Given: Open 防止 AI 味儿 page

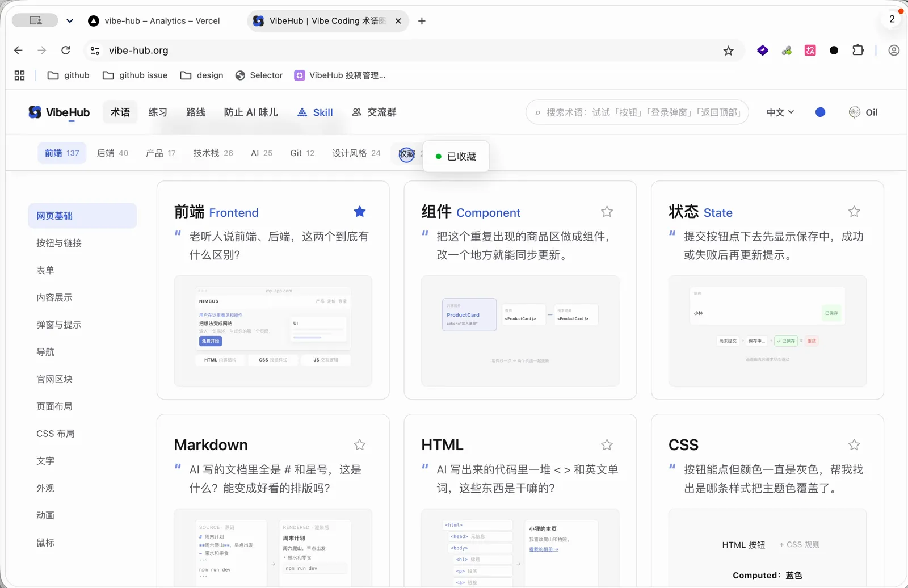Looking at the screenshot, I should [x=251, y=112].
